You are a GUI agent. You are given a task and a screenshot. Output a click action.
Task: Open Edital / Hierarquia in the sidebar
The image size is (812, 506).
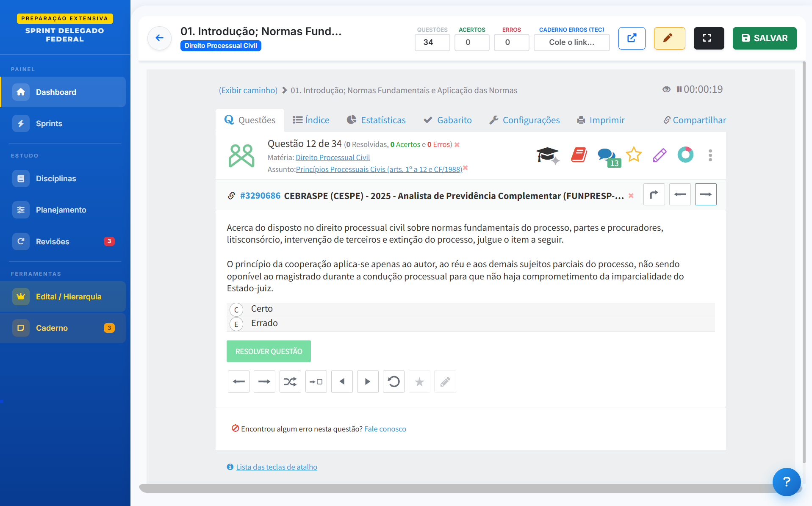point(63,296)
